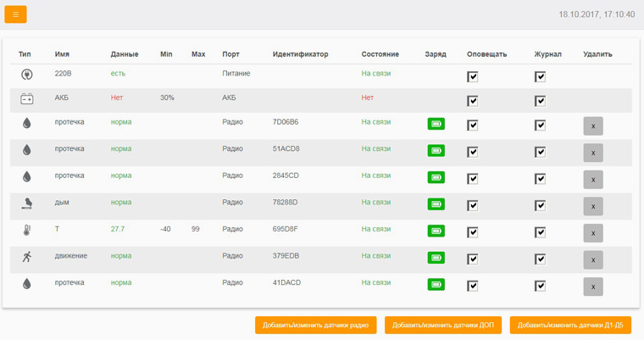Click the smoke detector icon for дым
The height and width of the screenshot is (340, 644).
click(26, 203)
